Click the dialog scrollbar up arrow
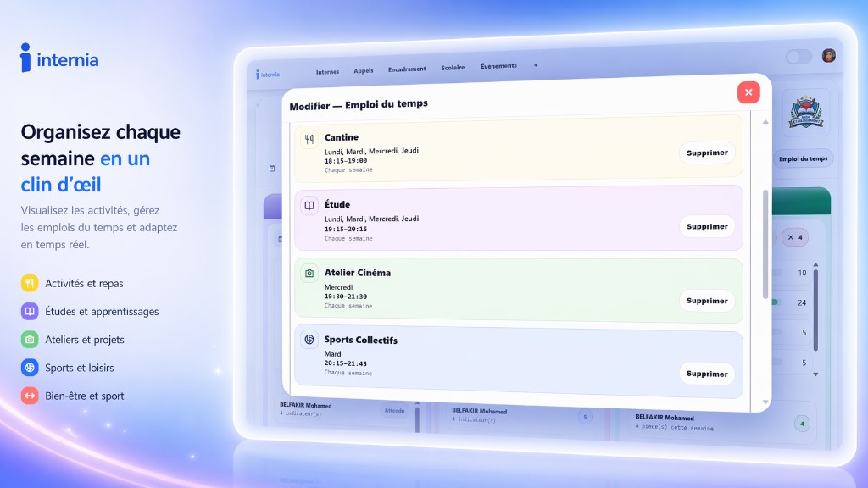The width and height of the screenshot is (868, 488). pos(765,122)
